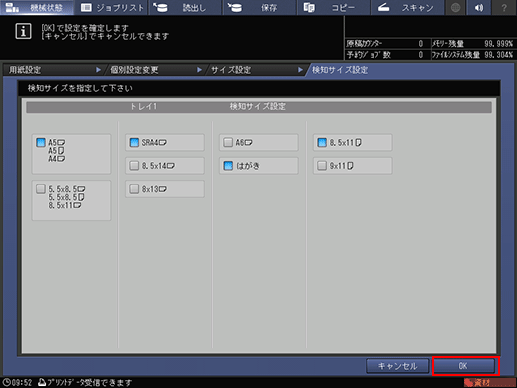Go back to 個別設定変更 breadcrumb
517x388 pixels.
tap(134, 70)
